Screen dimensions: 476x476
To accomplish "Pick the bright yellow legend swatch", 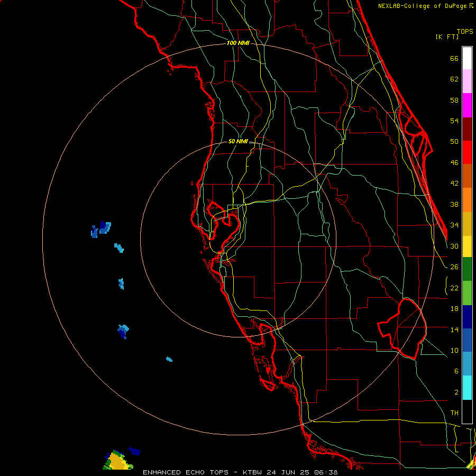I will (x=467, y=246).
